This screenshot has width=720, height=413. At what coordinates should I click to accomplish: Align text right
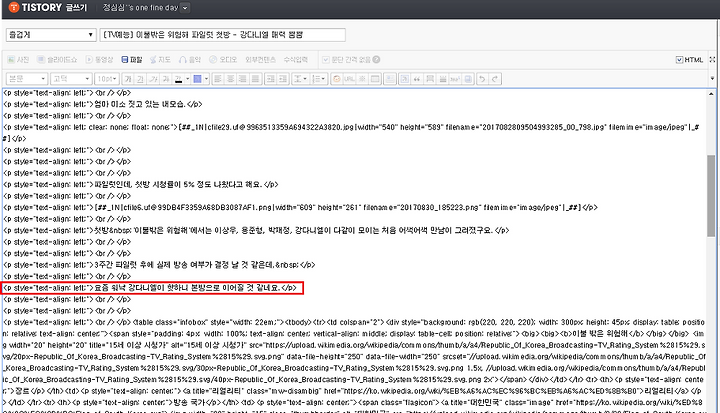(243, 79)
